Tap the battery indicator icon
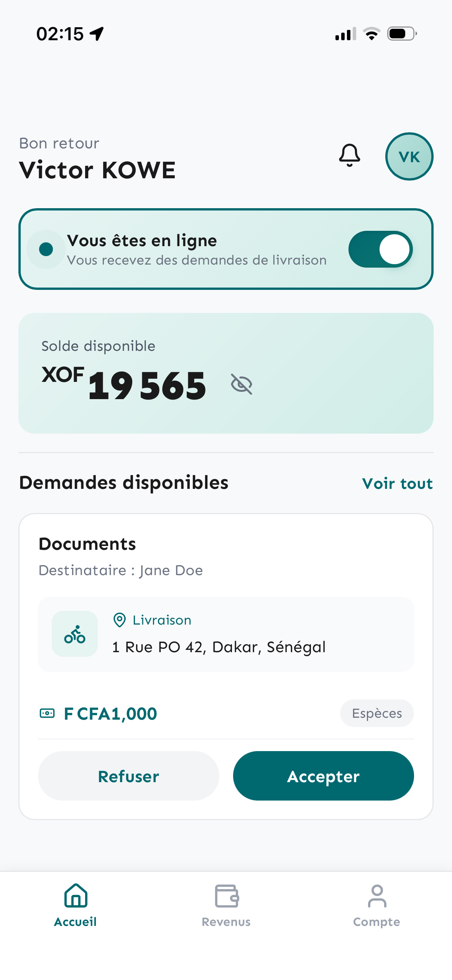 pos(401,34)
